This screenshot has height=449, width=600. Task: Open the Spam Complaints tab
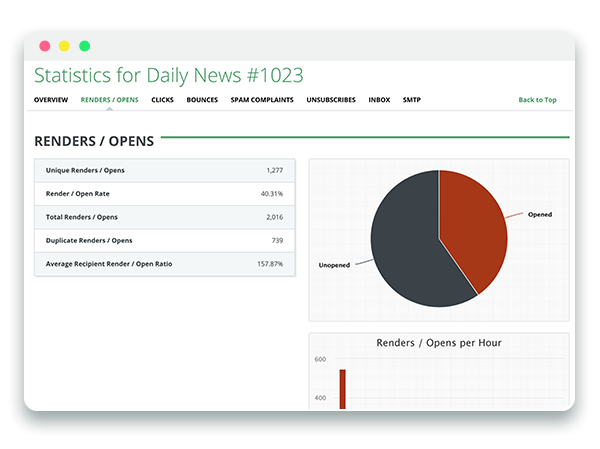(262, 100)
